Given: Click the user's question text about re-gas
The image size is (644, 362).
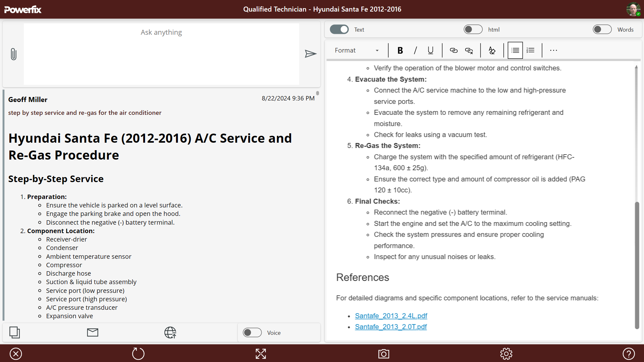Looking at the screenshot, I should (85, 113).
